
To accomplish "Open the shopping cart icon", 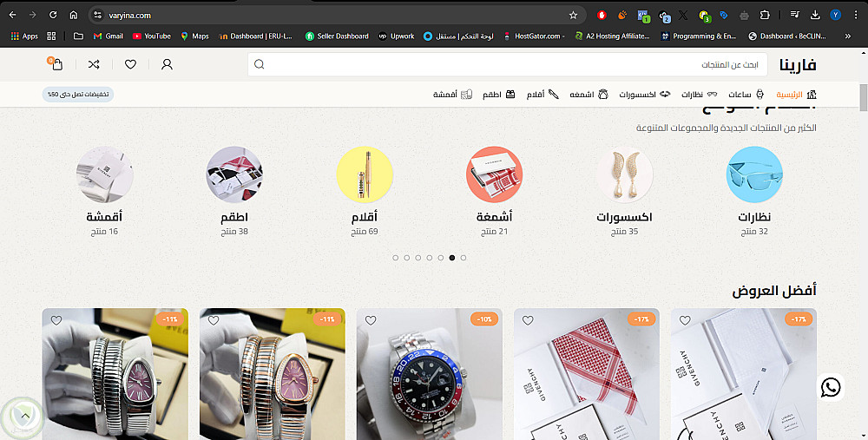I will [x=56, y=64].
